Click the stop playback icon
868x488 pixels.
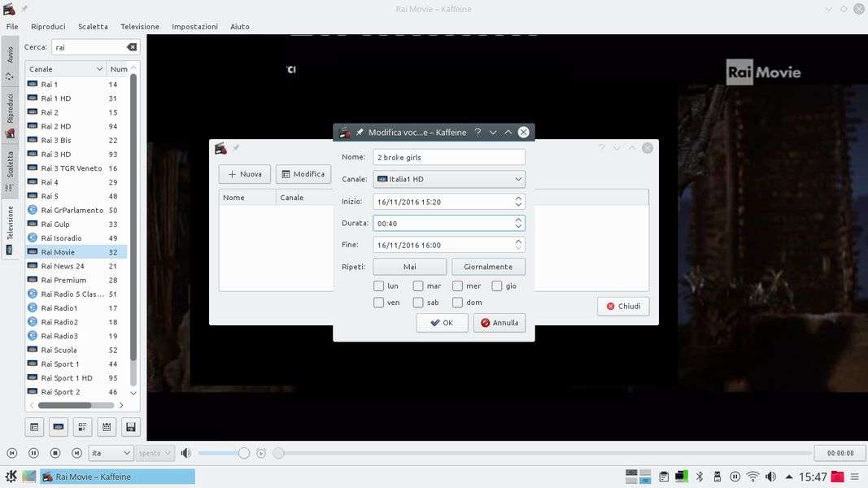click(55, 453)
